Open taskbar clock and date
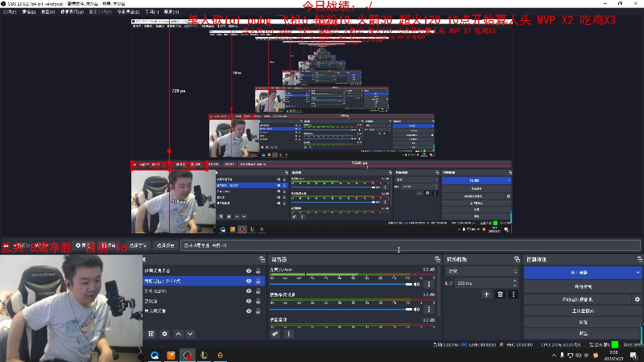The image size is (644, 362). pos(614,356)
